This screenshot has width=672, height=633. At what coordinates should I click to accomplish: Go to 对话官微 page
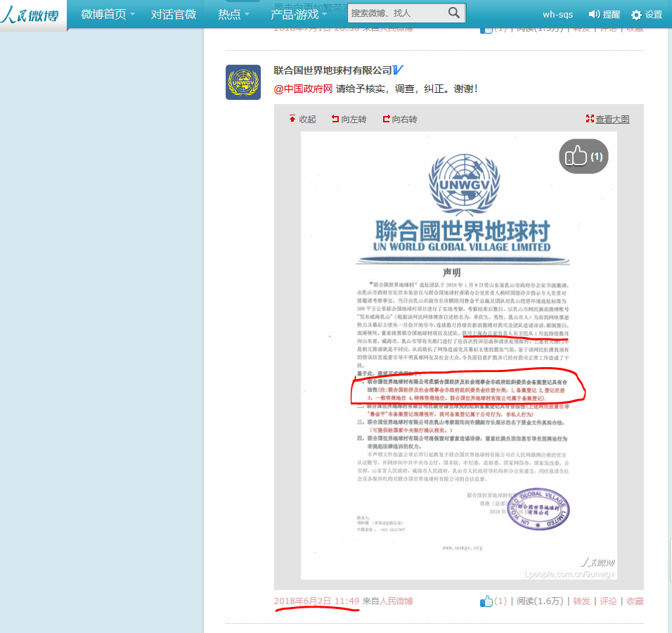pos(174,15)
